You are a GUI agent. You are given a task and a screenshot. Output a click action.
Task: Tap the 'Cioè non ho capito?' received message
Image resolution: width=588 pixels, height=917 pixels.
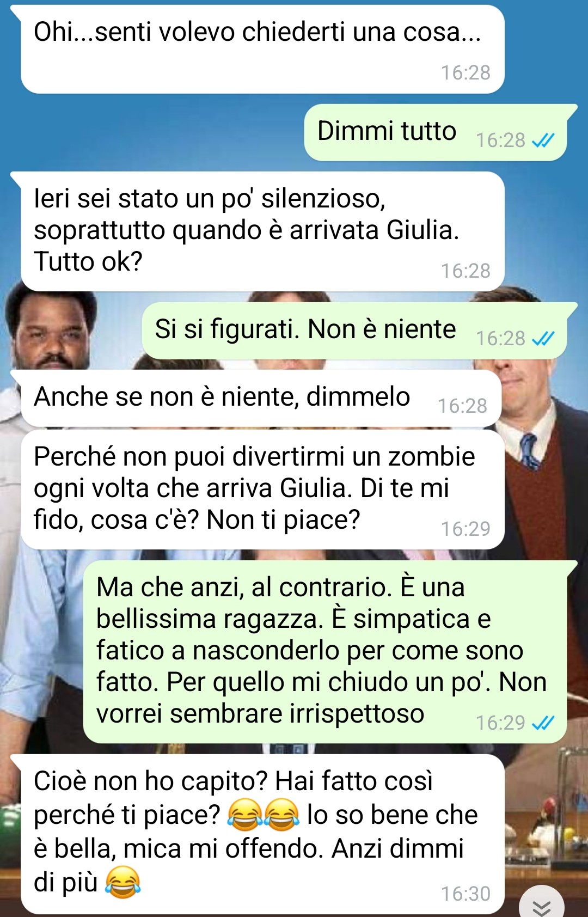click(262, 834)
